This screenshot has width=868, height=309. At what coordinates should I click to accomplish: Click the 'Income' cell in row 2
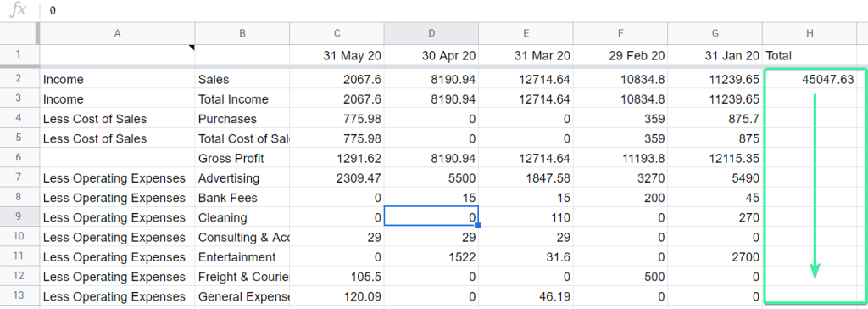point(117,79)
